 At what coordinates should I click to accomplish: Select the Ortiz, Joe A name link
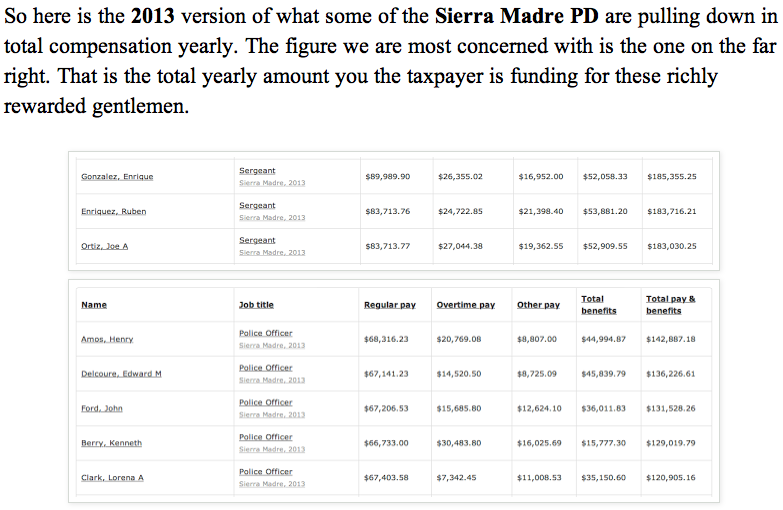pyautogui.click(x=104, y=246)
